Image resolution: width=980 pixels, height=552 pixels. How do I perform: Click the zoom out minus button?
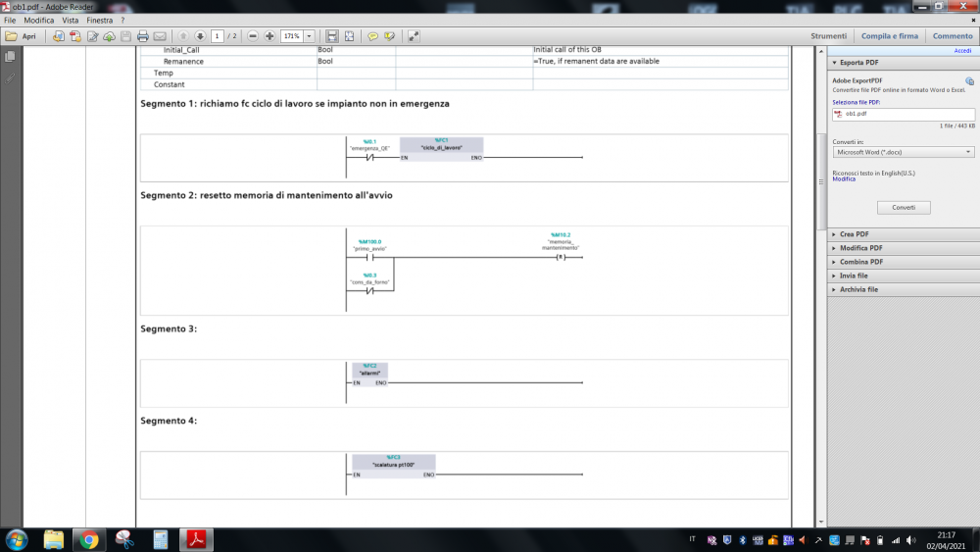253,36
